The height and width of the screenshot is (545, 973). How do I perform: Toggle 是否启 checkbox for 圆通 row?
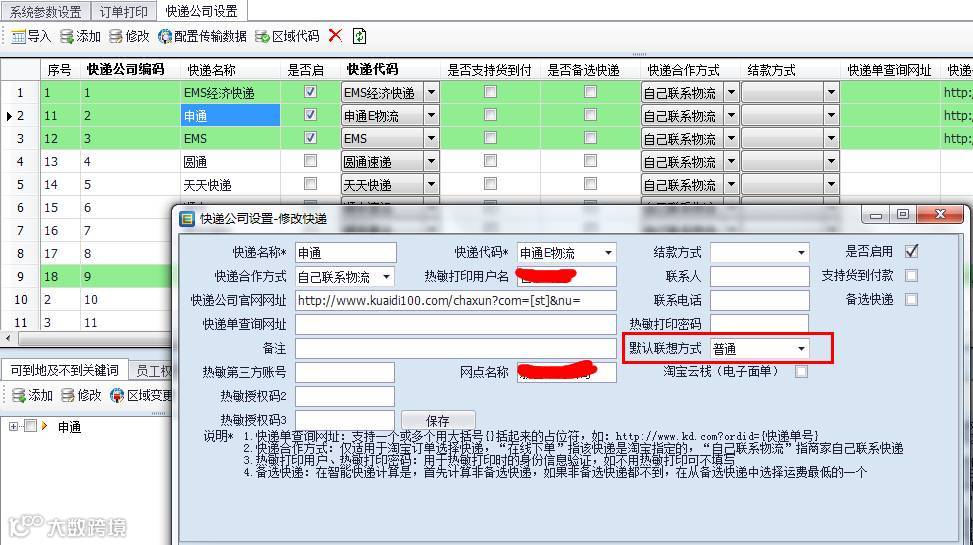tap(310, 161)
